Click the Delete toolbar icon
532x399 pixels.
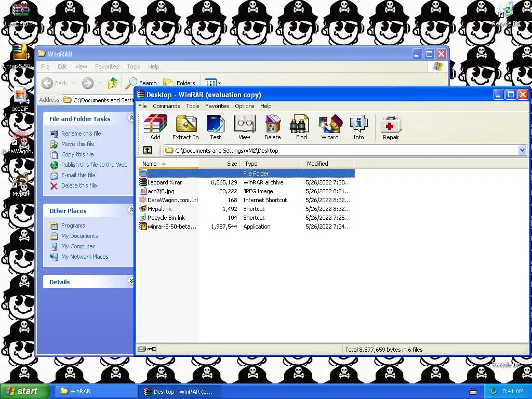pos(272,127)
